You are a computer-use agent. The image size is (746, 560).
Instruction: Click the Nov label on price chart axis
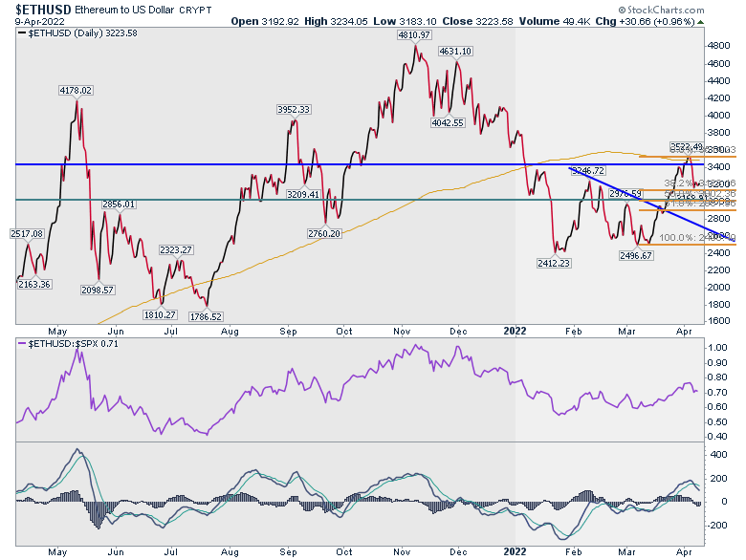point(402,331)
